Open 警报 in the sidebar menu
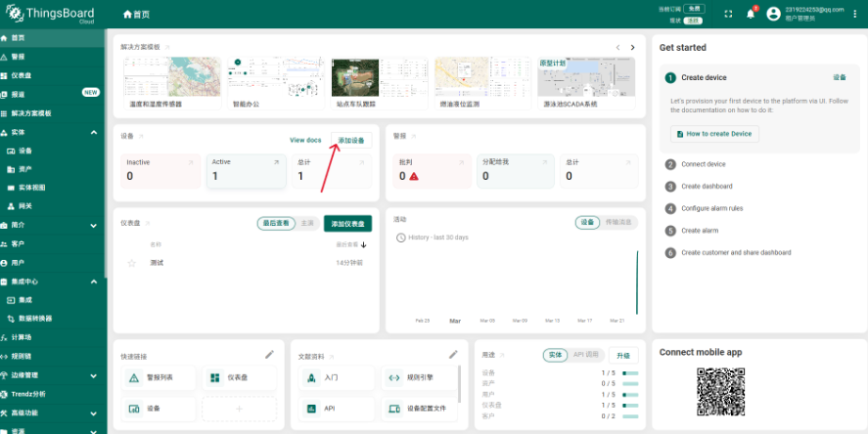Screen dimensions: 868x434 (19, 57)
